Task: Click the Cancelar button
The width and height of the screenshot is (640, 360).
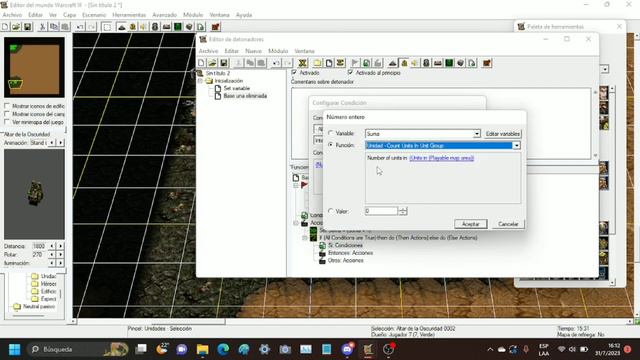Action: (x=508, y=224)
